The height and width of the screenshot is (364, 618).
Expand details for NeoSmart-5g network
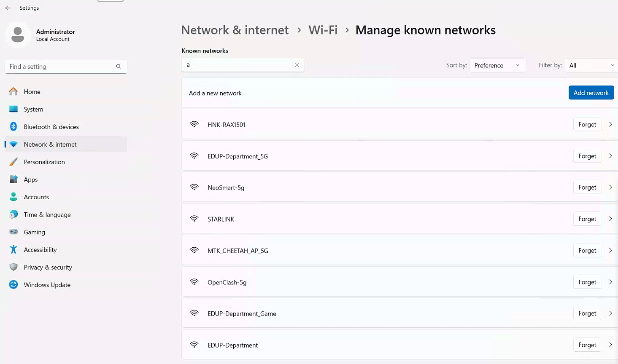coord(610,187)
